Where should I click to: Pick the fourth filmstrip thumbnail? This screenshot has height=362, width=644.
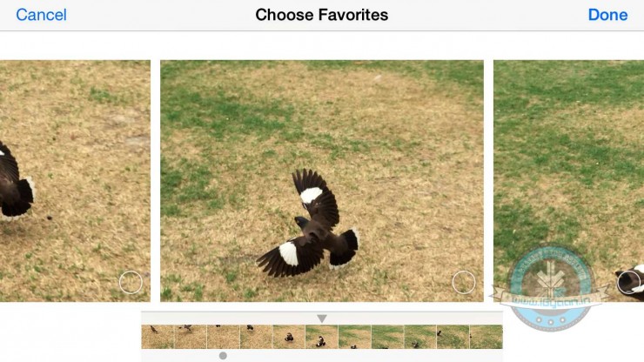(256, 337)
